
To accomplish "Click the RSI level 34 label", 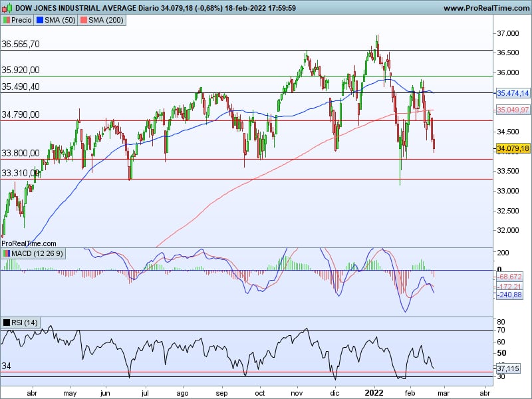I will coord(6,366).
